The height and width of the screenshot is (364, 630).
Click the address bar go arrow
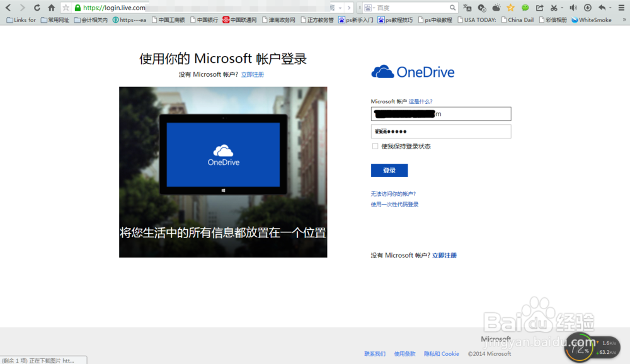(x=349, y=8)
